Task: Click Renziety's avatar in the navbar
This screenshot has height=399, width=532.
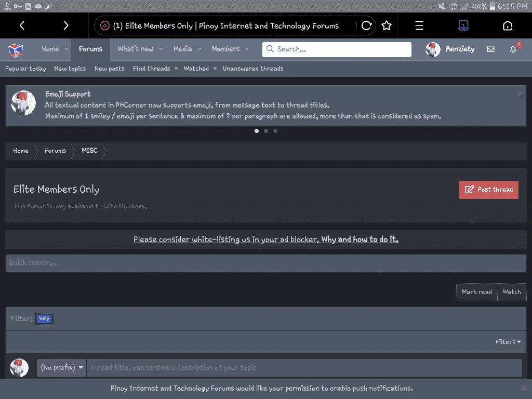Action: tap(433, 49)
